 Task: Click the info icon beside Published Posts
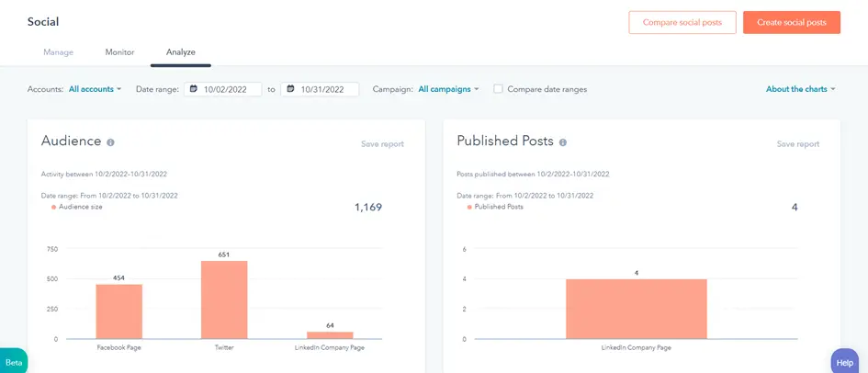563,143
